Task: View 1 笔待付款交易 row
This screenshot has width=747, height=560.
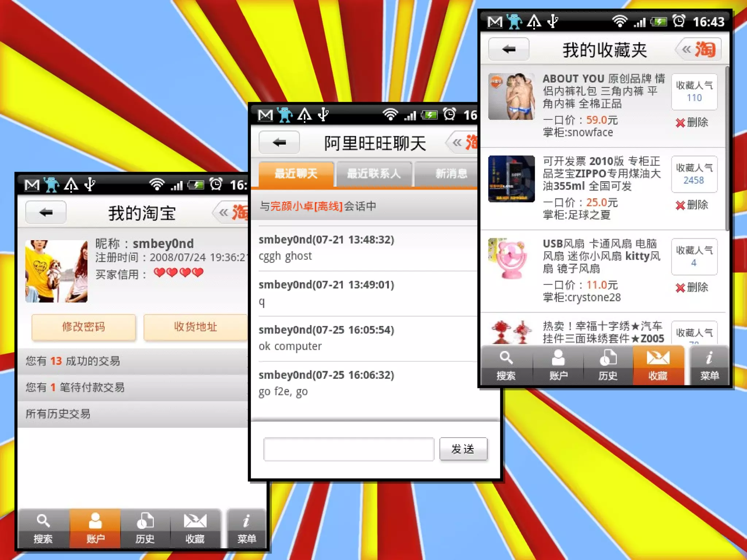Action: point(133,388)
